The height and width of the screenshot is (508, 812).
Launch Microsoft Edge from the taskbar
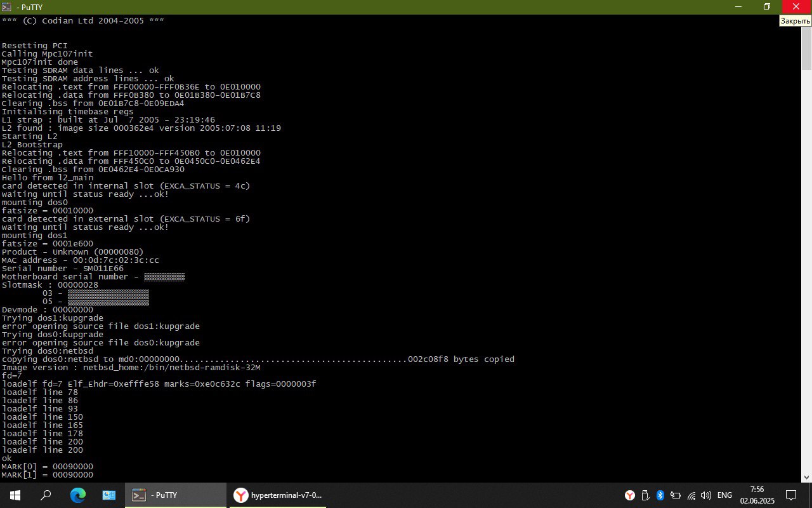77,495
